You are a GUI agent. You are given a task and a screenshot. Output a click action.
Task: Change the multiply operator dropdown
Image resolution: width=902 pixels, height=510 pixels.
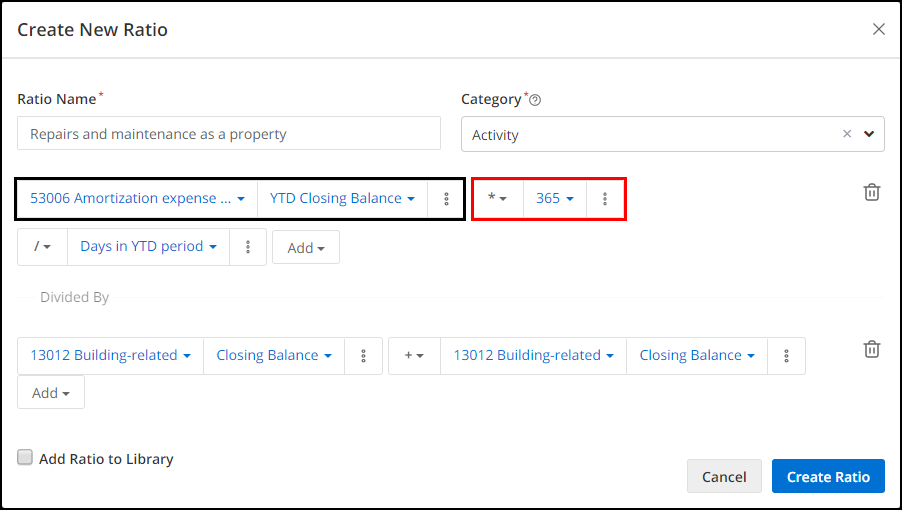(498, 198)
